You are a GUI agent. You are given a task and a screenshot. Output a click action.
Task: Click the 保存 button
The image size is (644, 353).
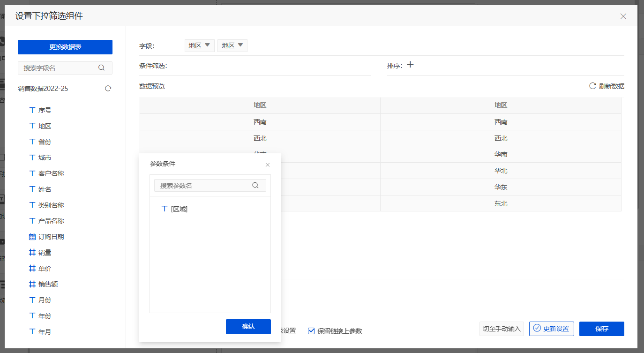pos(601,329)
